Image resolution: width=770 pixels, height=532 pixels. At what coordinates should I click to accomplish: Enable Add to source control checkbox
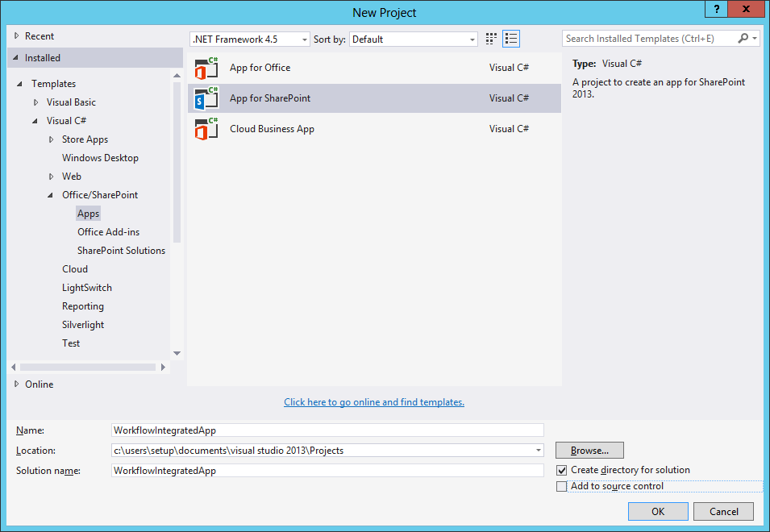pyautogui.click(x=561, y=486)
